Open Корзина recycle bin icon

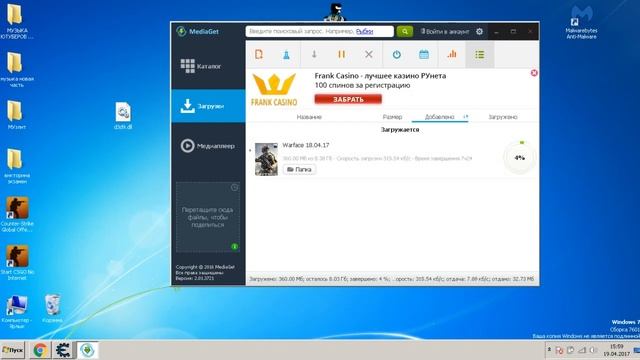point(52,309)
